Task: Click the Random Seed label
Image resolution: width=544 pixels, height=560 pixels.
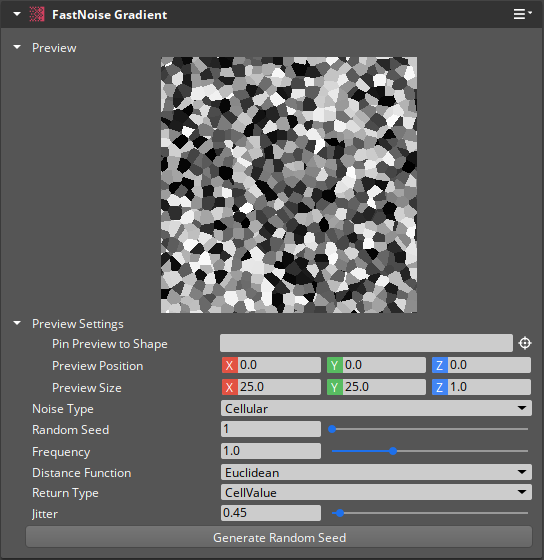Action: coord(70,430)
